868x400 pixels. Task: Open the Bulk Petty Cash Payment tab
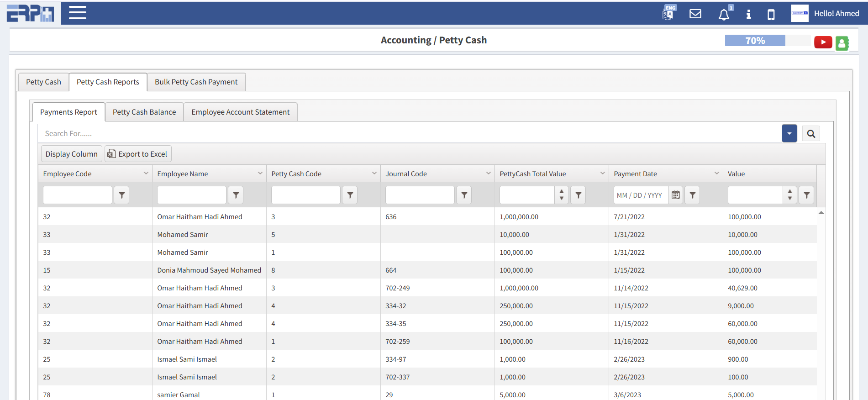coord(196,82)
